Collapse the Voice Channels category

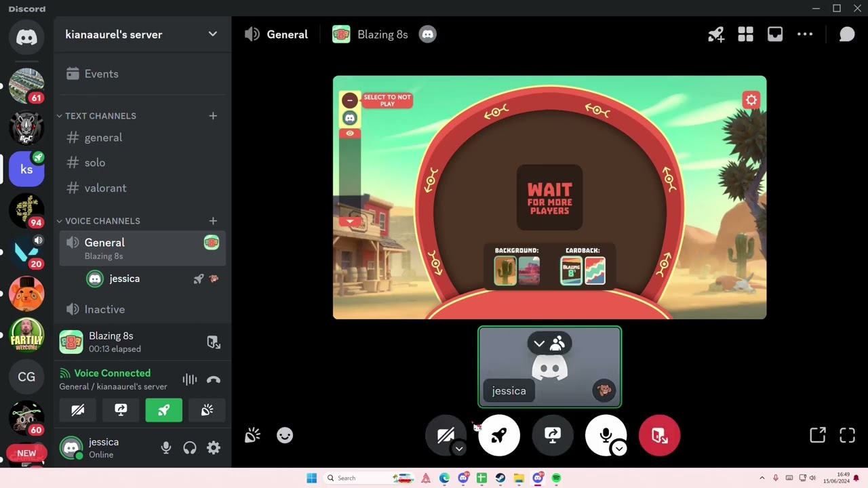pos(102,221)
